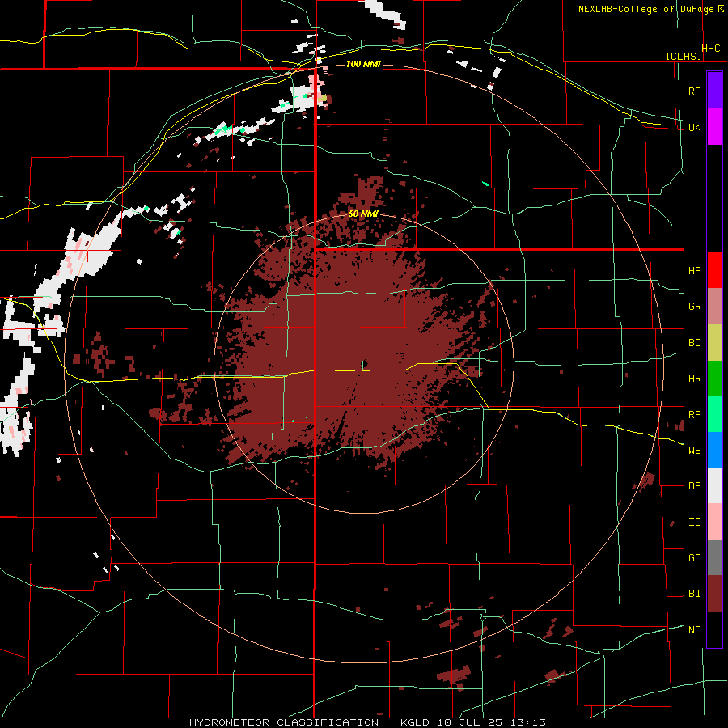Click the "BI" legend label
This screenshot has width=728, height=728.
tap(694, 594)
